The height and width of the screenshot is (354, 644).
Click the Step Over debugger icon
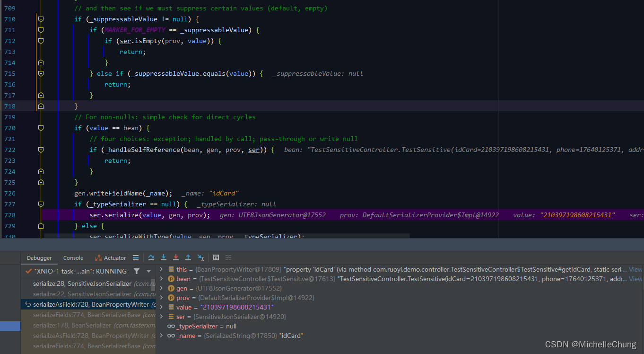click(x=151, y=257)
